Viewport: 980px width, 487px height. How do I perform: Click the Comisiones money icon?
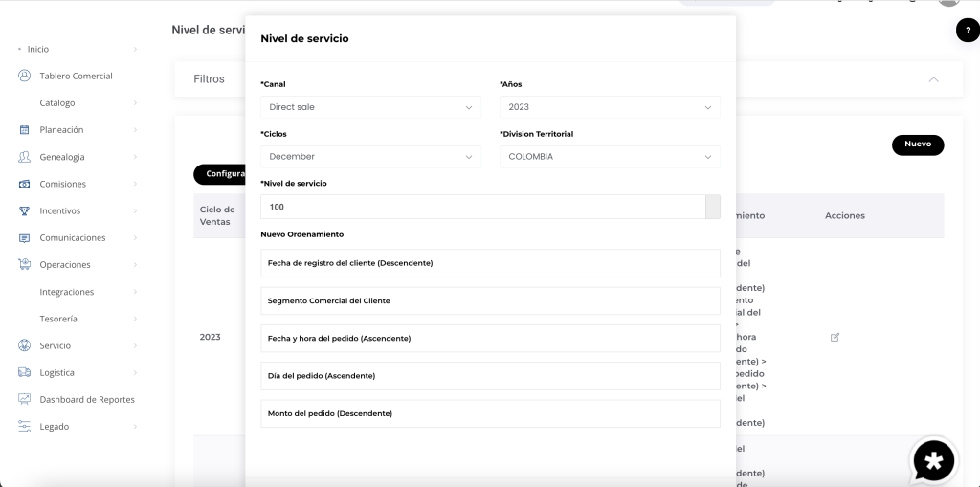(25, 184)
